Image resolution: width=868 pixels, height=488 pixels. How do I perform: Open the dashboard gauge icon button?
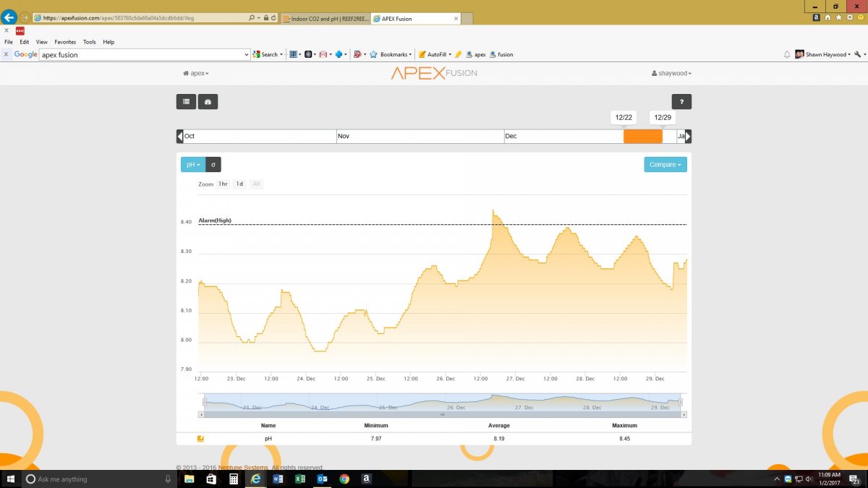[x=208, y=102]
